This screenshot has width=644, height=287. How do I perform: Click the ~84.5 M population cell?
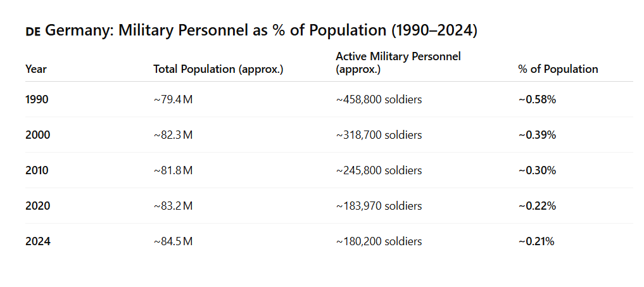coord(173,241)
